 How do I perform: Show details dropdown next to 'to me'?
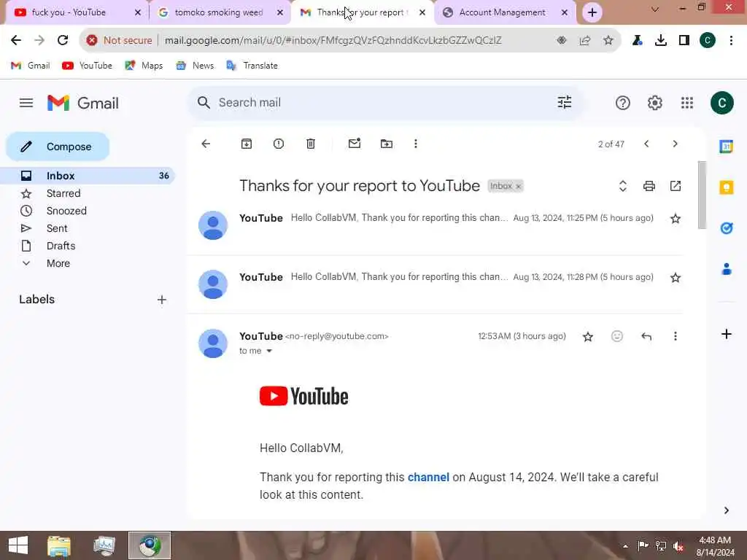269,351
